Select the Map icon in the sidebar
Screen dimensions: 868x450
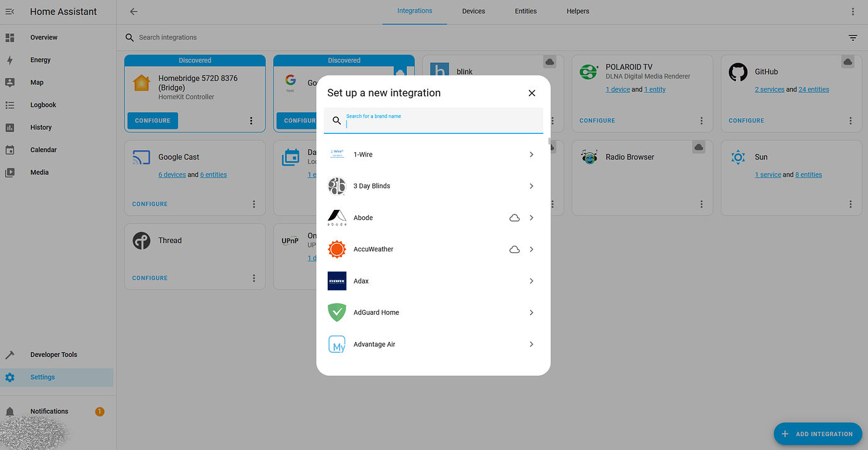(x=10, y=82)
